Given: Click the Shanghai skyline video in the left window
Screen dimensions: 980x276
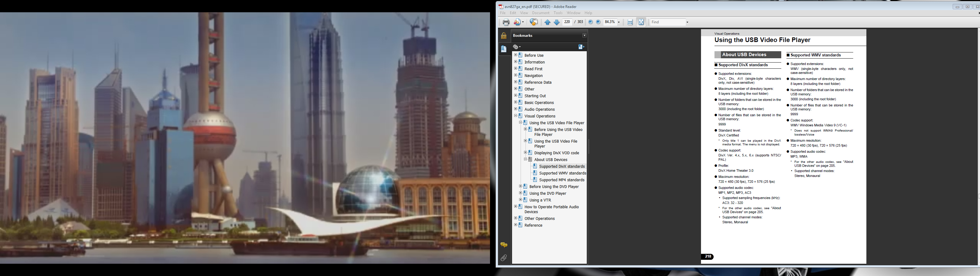Looking at the screenshot, I should [x=245, y=138].
